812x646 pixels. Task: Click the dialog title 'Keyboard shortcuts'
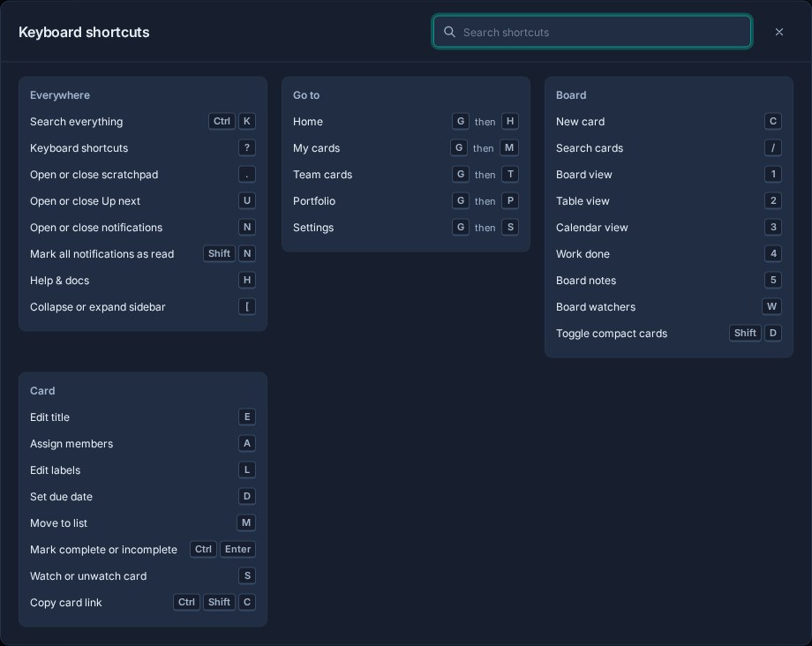pos(84,32)
